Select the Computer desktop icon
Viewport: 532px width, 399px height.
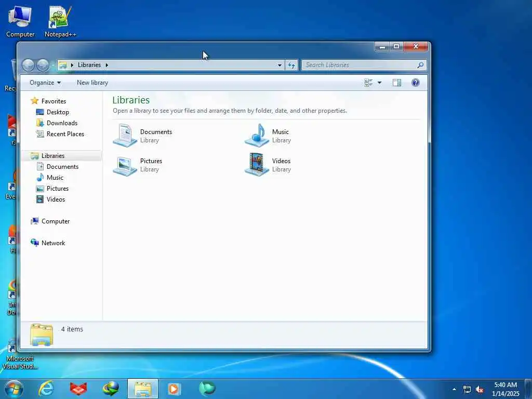pyautogui.click(x=20, y=21)
